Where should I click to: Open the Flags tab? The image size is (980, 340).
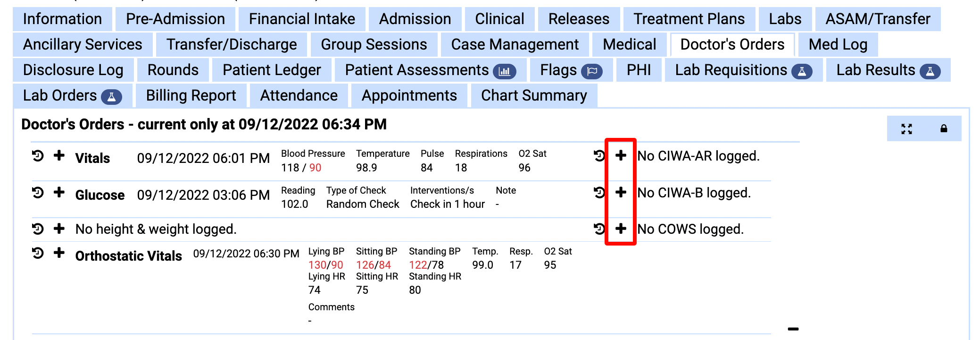coord(571,70)
